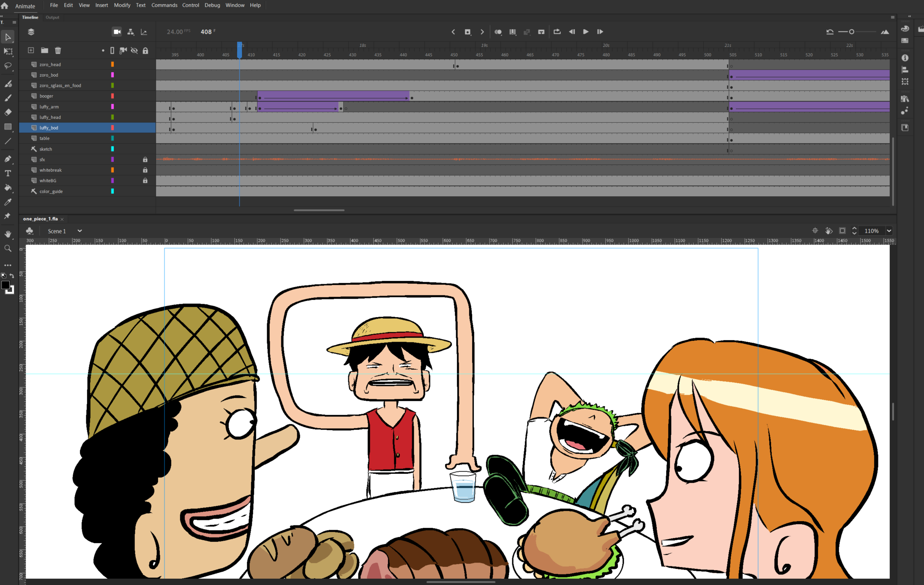Click the New Layer icon
The height and width of the screenshot is (585, 924).
(x=31, y=50)
